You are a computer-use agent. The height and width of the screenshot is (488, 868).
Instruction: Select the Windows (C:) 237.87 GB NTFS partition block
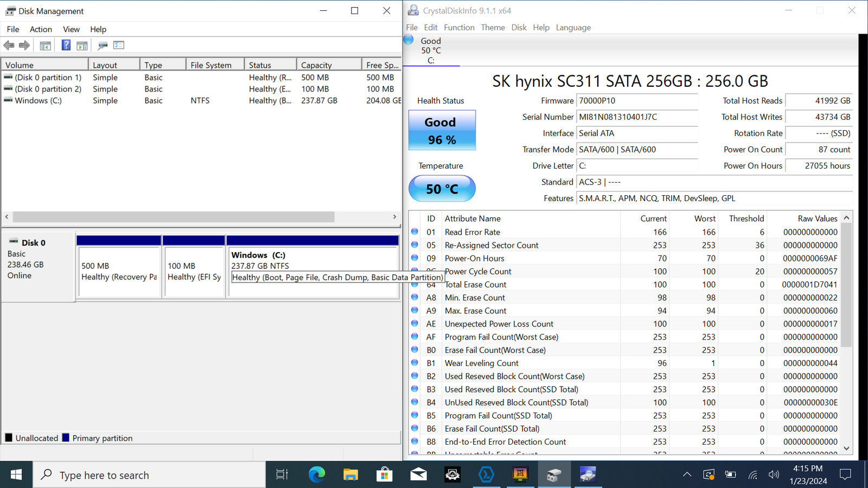point(313,271)
